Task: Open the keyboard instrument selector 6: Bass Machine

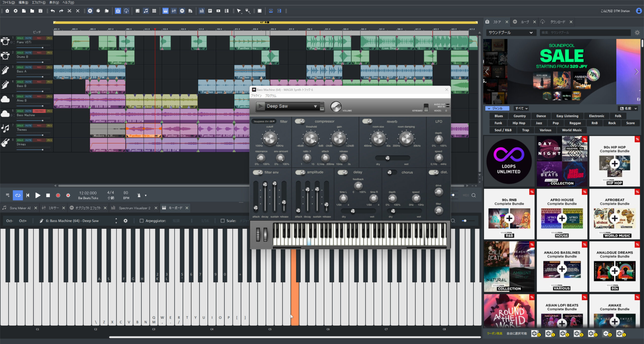Action: pyautogui.click(x=78, y=221)
